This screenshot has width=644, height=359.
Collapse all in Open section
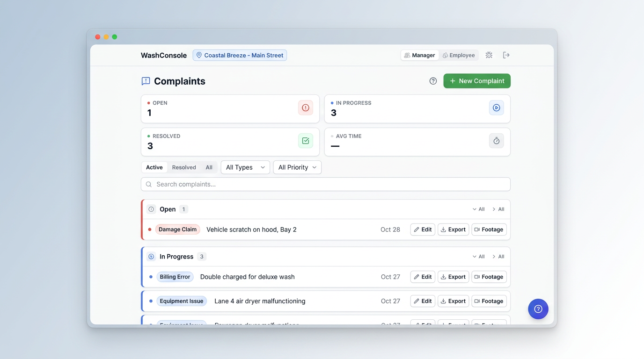click(x=498, y=209)
